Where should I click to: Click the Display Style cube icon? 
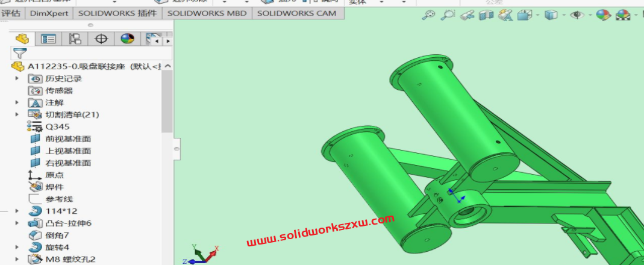click(551, 16)
